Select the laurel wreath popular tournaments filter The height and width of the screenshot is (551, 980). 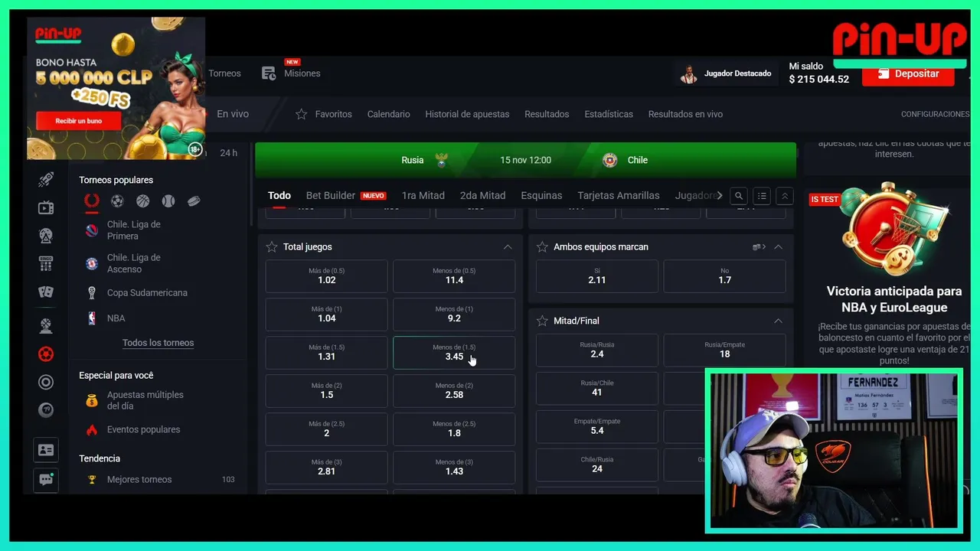92,201
